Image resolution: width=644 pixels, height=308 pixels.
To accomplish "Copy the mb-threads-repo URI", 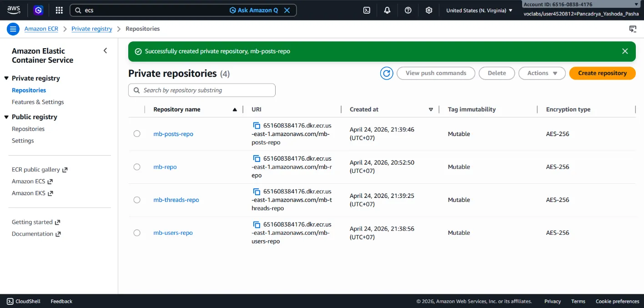I will tap(257, 192).
